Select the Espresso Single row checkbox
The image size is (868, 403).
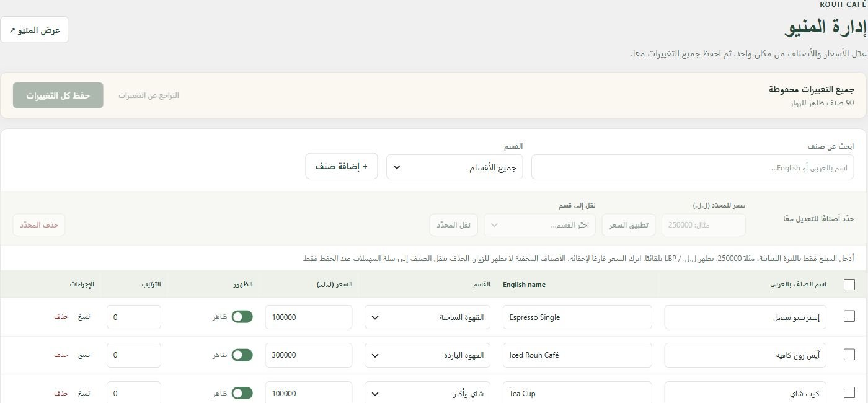click(x=849, y=316)
